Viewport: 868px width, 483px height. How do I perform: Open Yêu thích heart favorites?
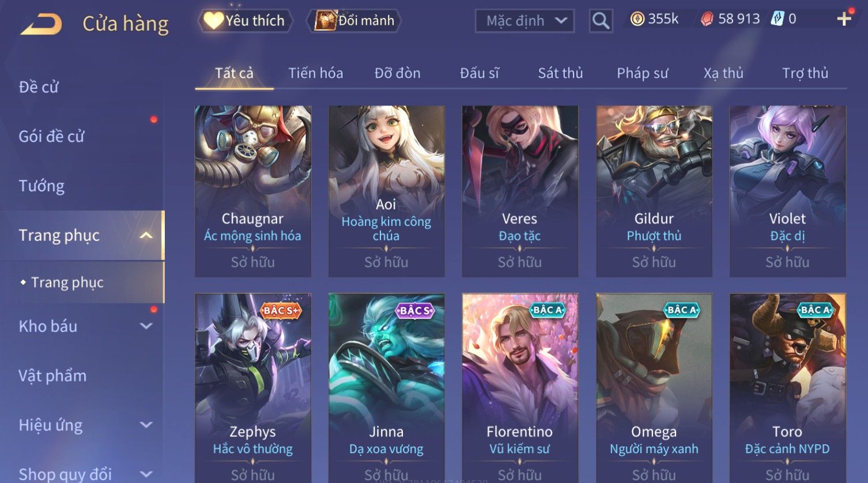(x=245, y=21)
